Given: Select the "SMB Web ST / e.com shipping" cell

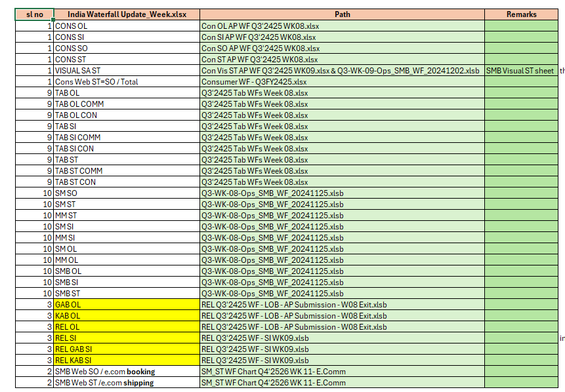Looking at the screenshot, I should pos(126,382).
